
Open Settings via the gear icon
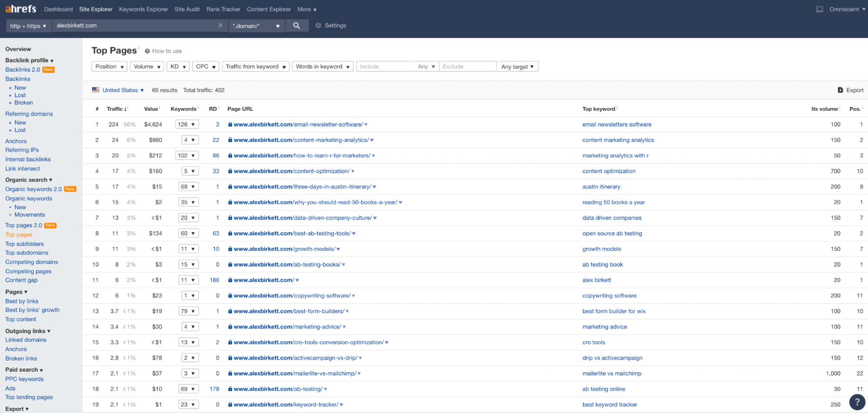(x=318, y=25)
